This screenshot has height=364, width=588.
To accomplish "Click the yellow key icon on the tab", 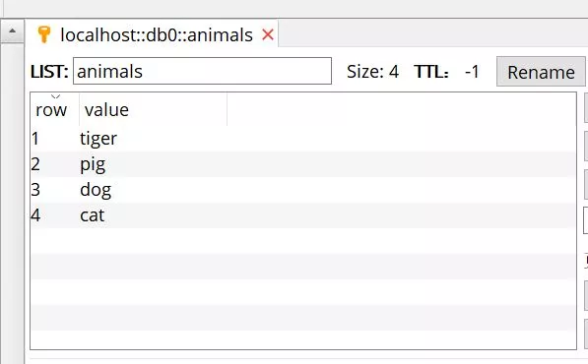I will [x=44, y=34].
